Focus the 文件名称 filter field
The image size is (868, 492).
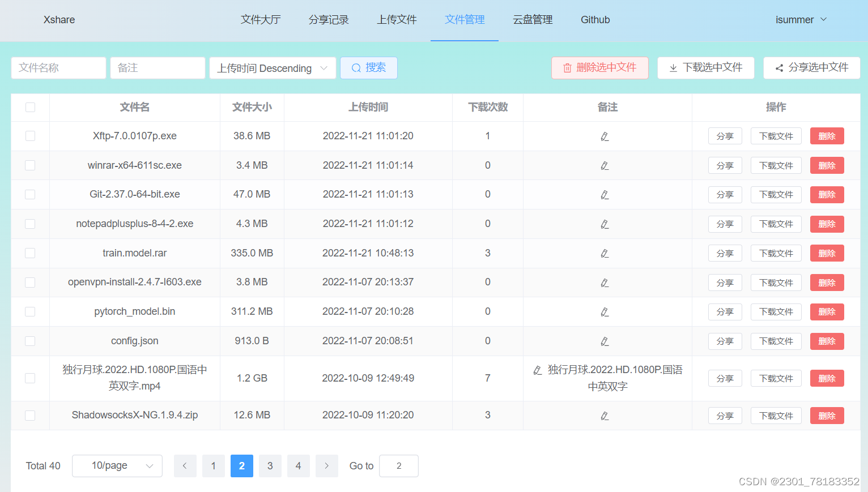click(x=58, y=68)
